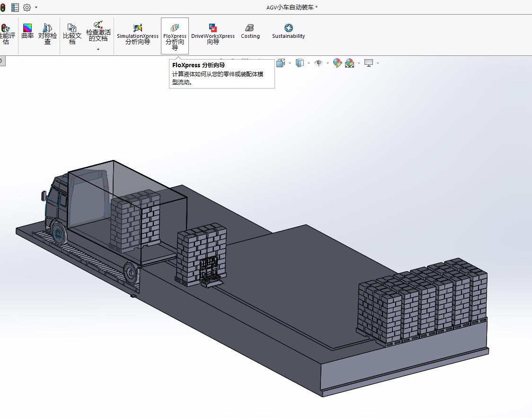This screenshot has height=418, width=532.
Task: Open the Curvature (曲率) display tool
Action: (x=27, y=31)
